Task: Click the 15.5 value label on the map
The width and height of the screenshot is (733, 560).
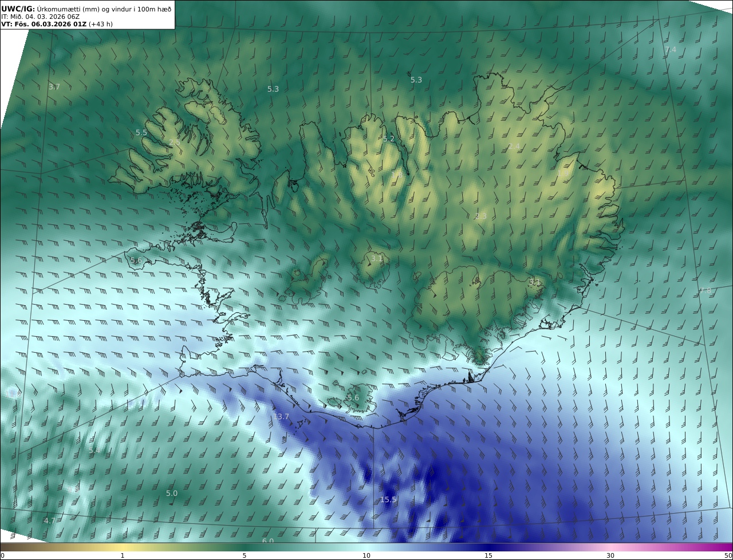Action: [388, 500]
